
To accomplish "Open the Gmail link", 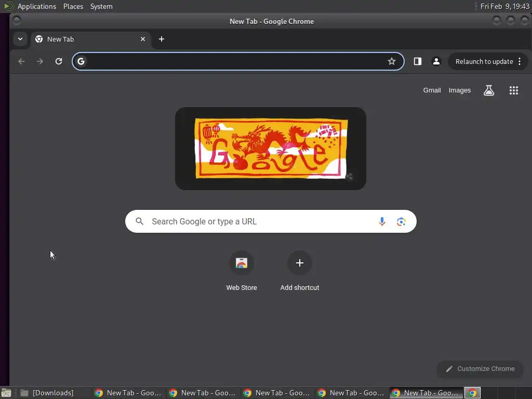I will (432, 90).
